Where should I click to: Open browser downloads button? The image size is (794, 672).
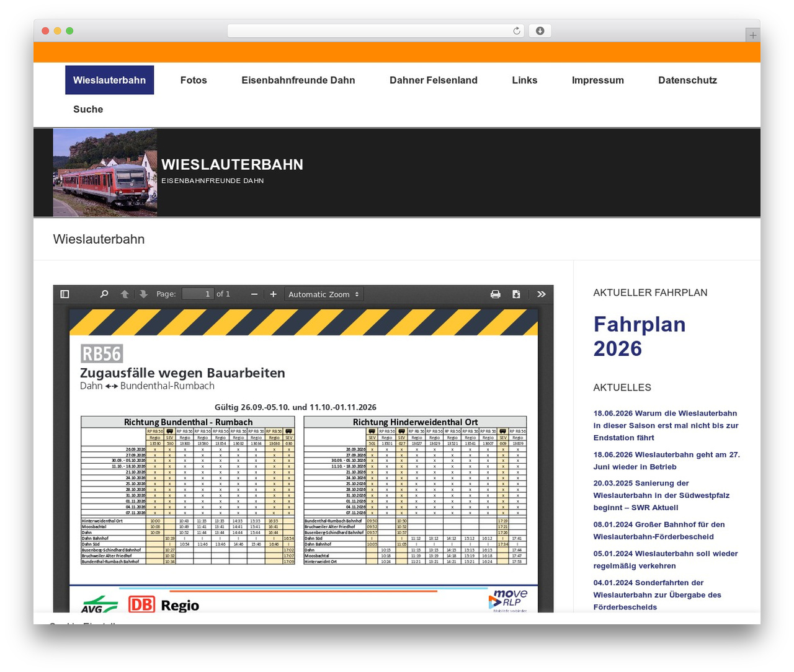coord(540,31)
